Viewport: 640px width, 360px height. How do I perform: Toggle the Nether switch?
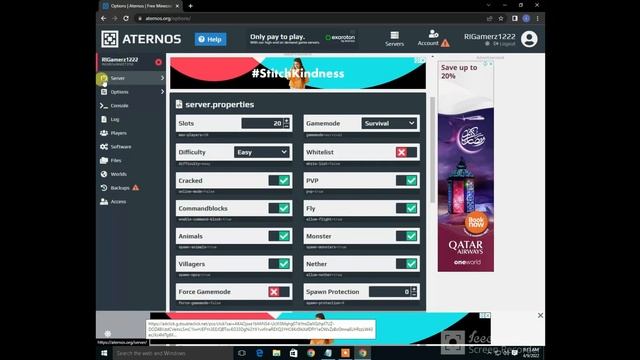(x=406, y=264)
